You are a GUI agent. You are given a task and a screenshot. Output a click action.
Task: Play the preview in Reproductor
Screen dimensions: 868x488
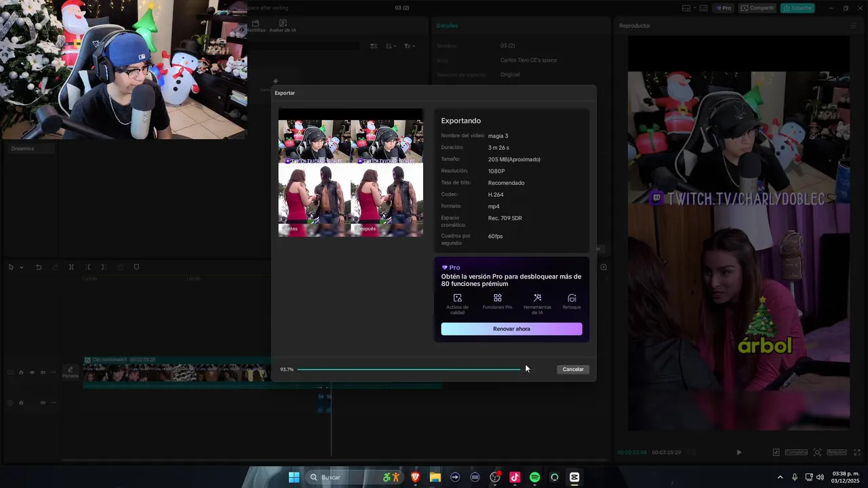tap(738, 452)
